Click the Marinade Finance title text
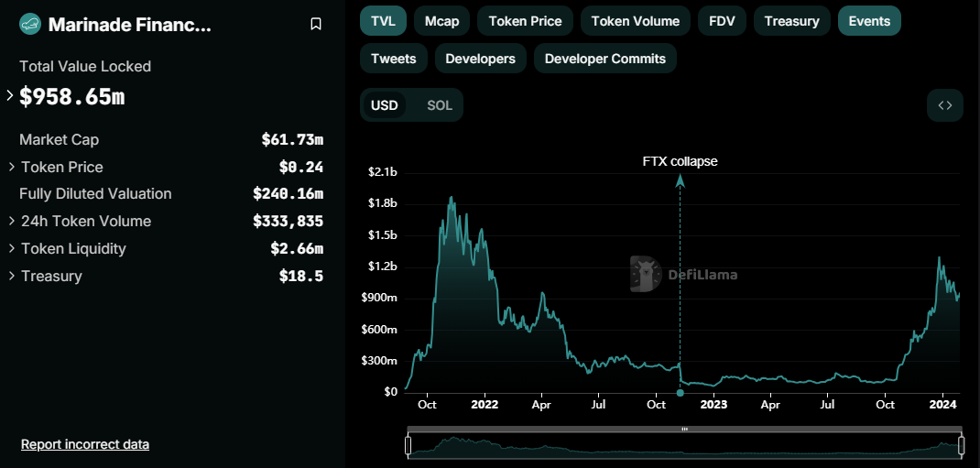This screenshot has width=980, height=468. [130, 25]
